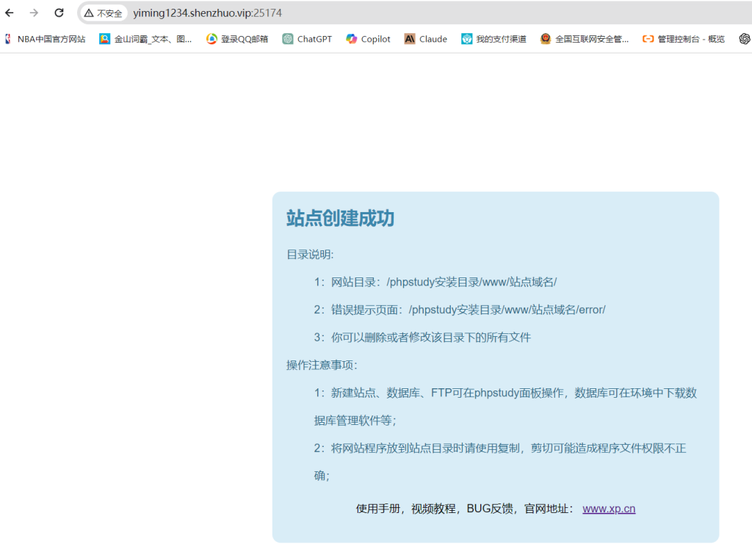This screenshot has width=752, height=560.
Task: Follow the www.xp.cn link
Action: [x=609, y=509]
